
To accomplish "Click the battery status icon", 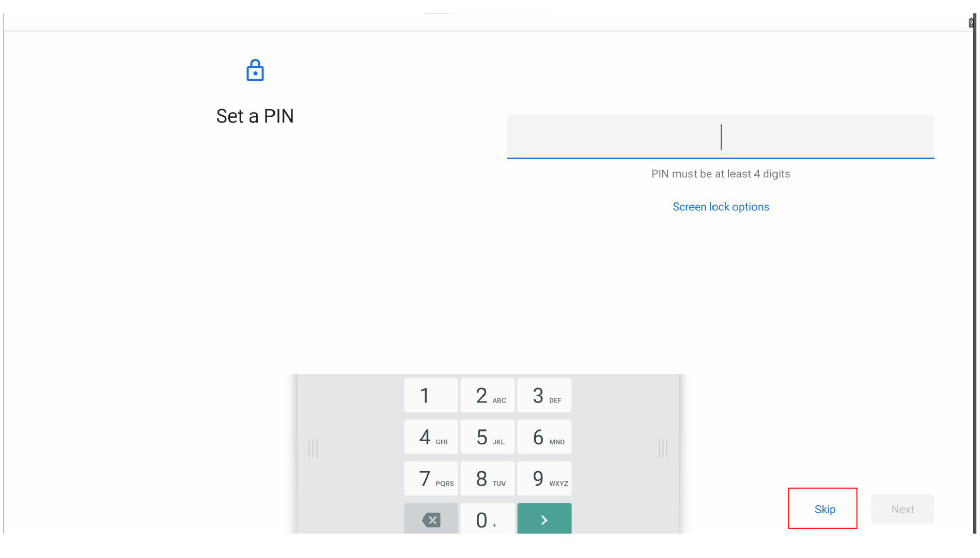I will (971, 23).
